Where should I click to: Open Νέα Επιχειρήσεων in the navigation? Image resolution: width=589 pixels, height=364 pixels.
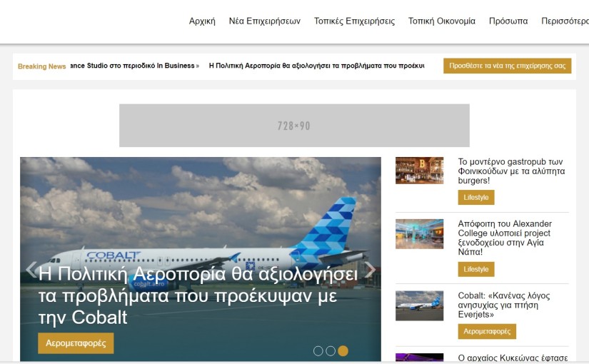click(265, 21)
